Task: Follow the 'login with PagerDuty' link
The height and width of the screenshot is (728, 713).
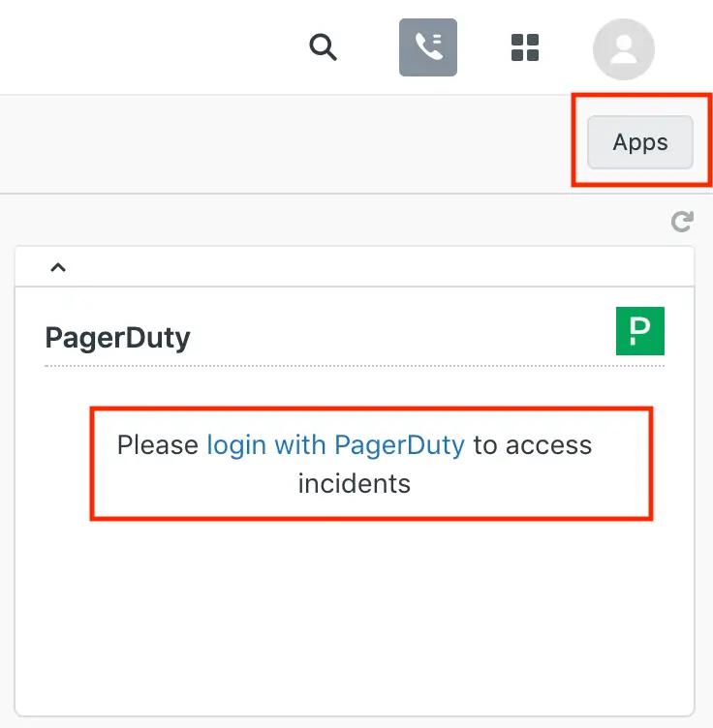Action: tap(335, 444)
